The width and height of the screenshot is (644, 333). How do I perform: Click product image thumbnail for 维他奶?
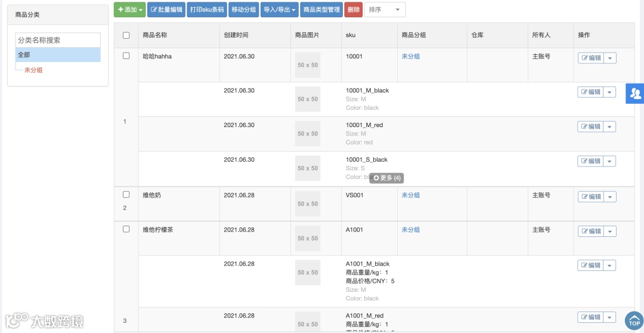click(308, 204)
